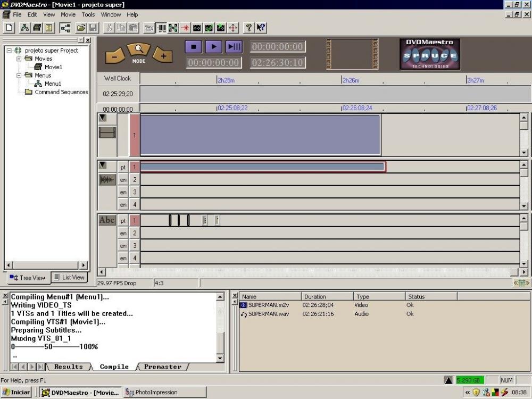Image resolution: width=532 pixels, height=399 pixels.
Task: Click the pt language button on audio track 1
Action: click(123, 167)
